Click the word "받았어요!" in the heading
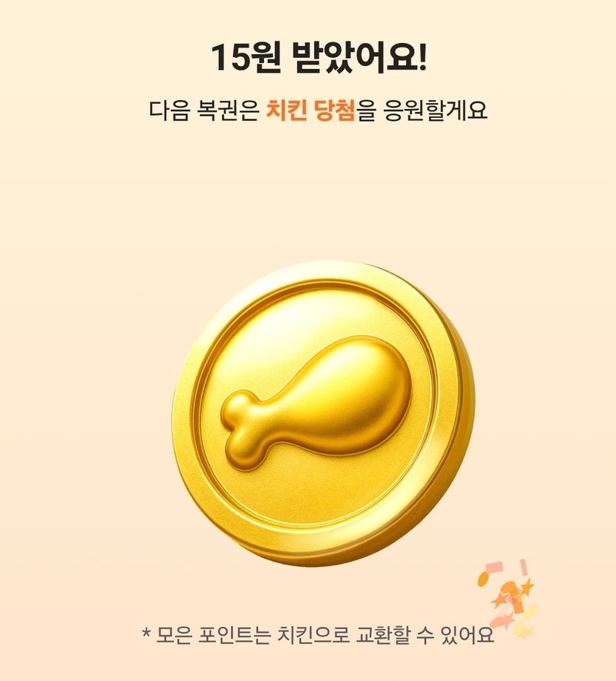This screenshot has width=616, height=681. (x=359, y=57)
